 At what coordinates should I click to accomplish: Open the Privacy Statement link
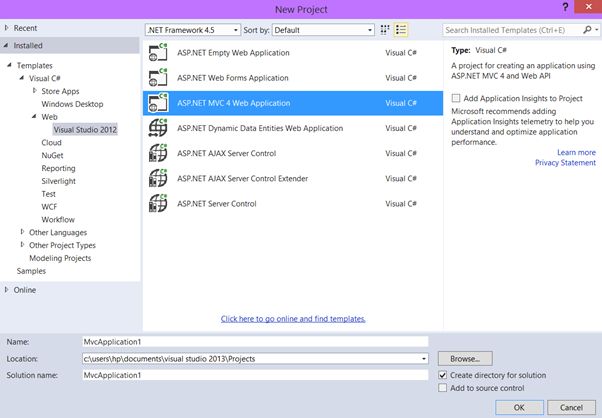pos(566,163)
